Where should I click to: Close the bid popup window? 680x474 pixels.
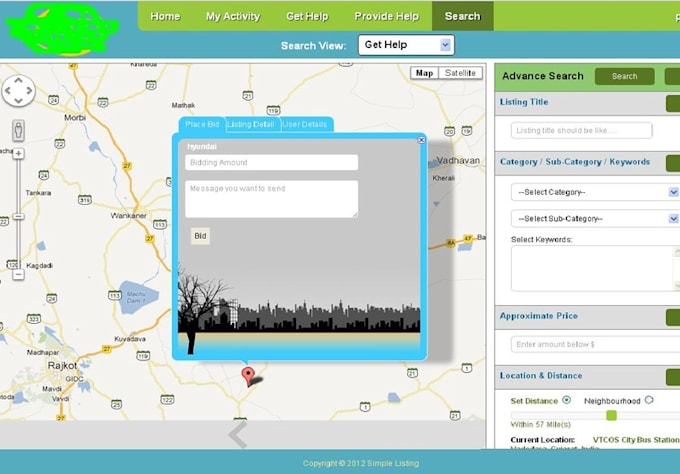click(x=421, y=140)
